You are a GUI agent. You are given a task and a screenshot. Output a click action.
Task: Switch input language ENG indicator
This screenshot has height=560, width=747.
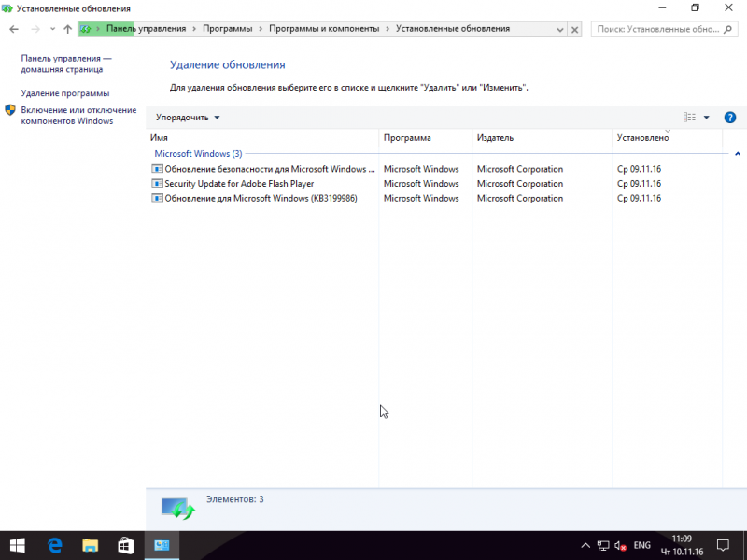pyautogui.click(x=642, y=545)
